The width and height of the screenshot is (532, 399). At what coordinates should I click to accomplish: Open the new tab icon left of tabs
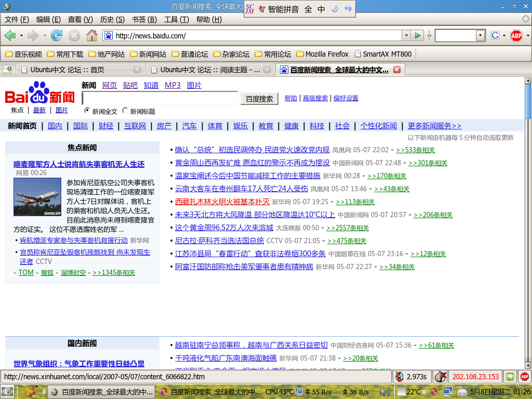pos(7,69)
